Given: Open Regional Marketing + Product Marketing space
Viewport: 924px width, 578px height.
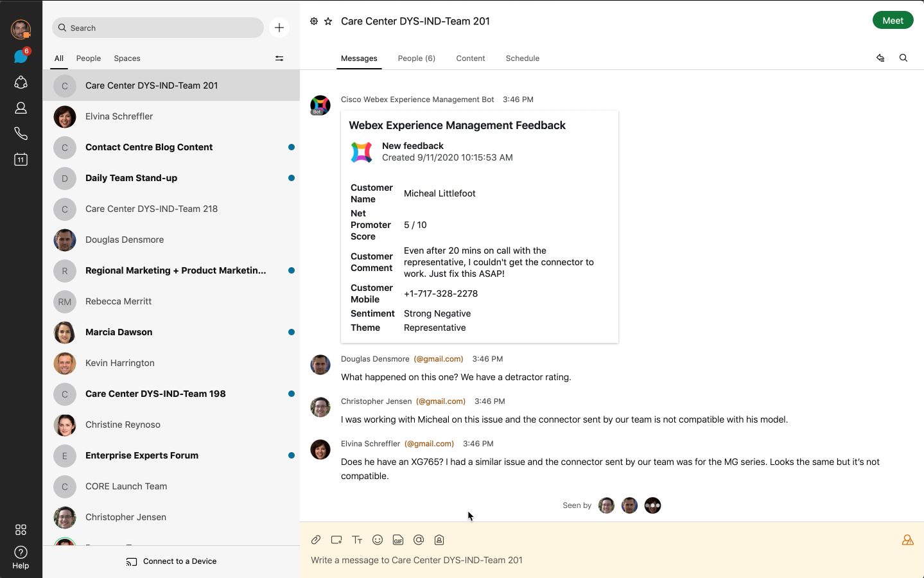Looking at the screenshot, I should [171, 270].
